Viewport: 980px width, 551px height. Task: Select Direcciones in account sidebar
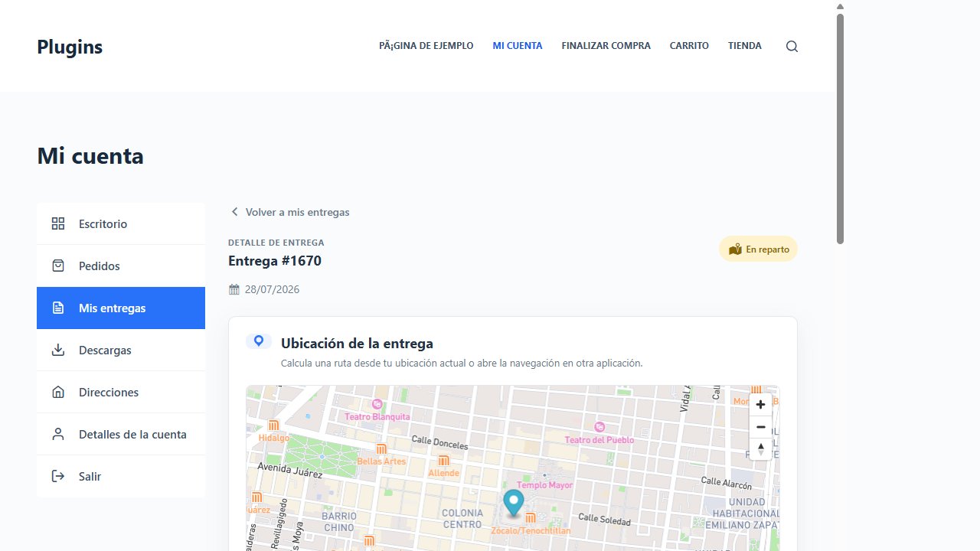click(121, 392)
